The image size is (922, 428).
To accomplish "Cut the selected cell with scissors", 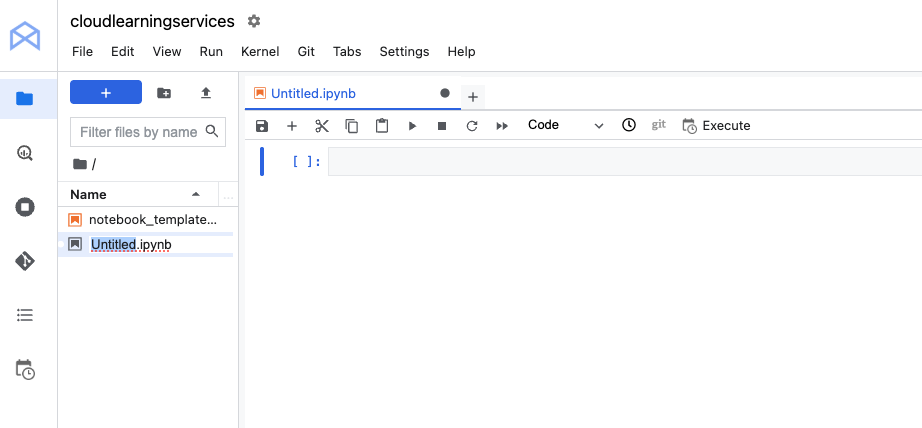I will pyautogui.click(x=322, y=126).
